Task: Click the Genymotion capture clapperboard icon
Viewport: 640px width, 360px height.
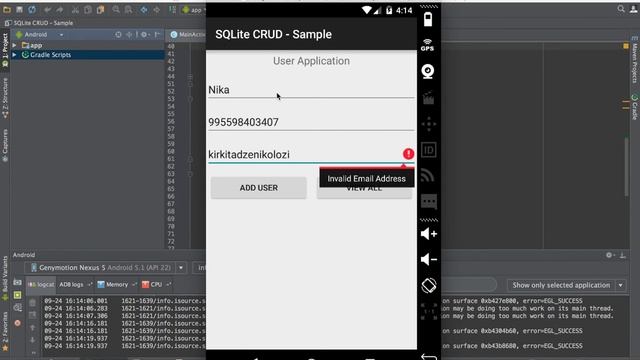Action: 428,98
